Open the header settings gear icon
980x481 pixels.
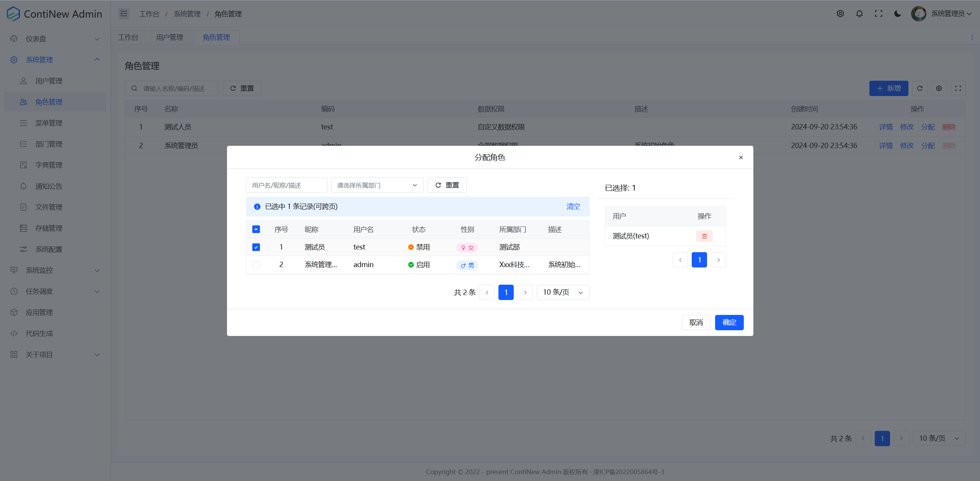point(840,14)
